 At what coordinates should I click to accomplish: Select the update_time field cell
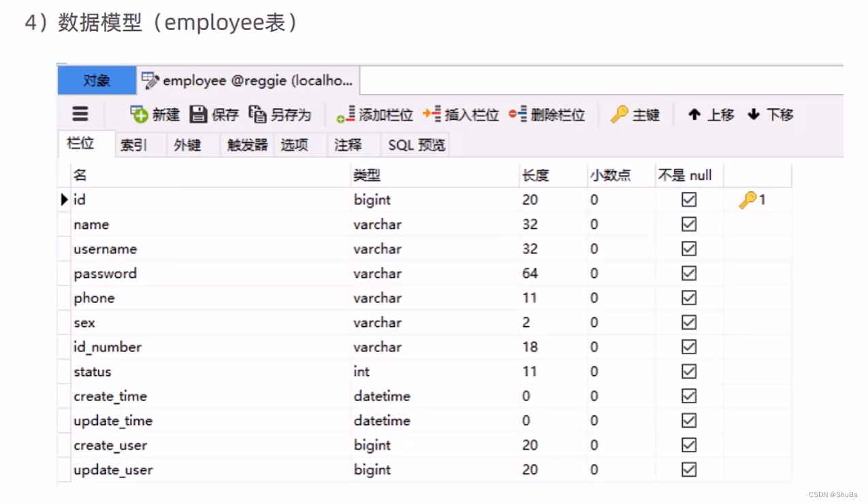tap(210, 420)
